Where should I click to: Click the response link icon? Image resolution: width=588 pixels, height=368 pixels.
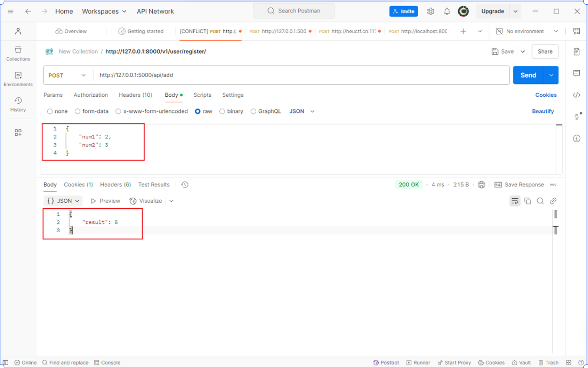(553, 201)
